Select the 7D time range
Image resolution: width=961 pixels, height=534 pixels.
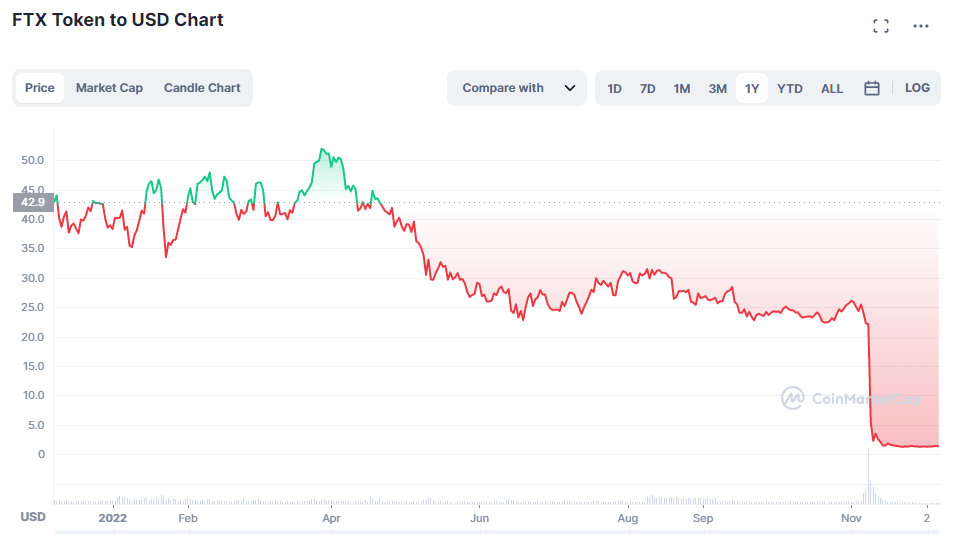point(648,88)
